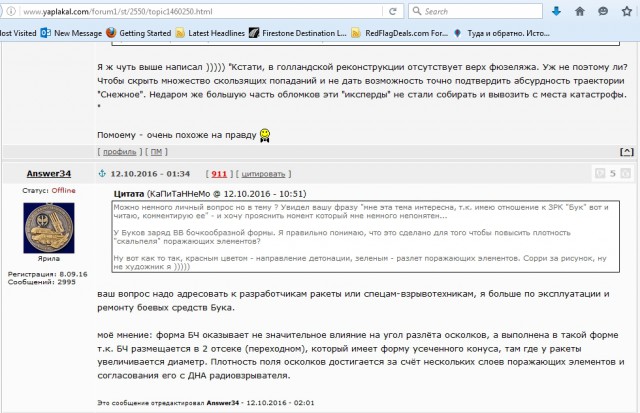This screenshot has height=413, width=640.
Task: Click the Цитата quote header line
Action: (x=210, y=194)
